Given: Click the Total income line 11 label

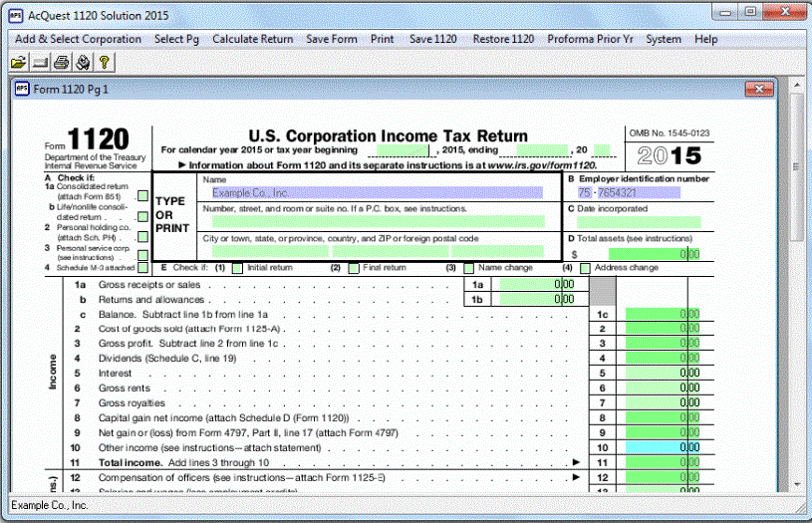Looking at the screenshot, I should click(183, 463).
